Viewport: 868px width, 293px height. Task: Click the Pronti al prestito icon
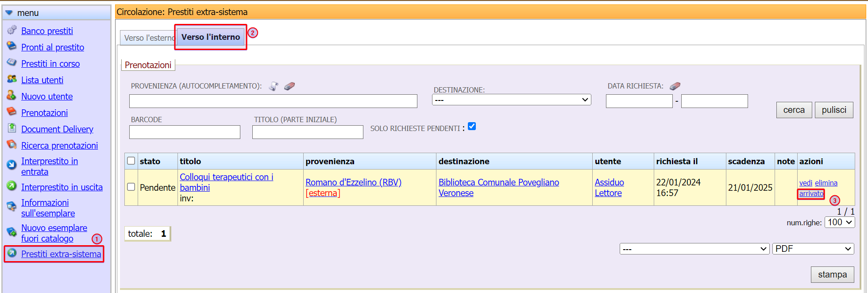tap(12, 46)
